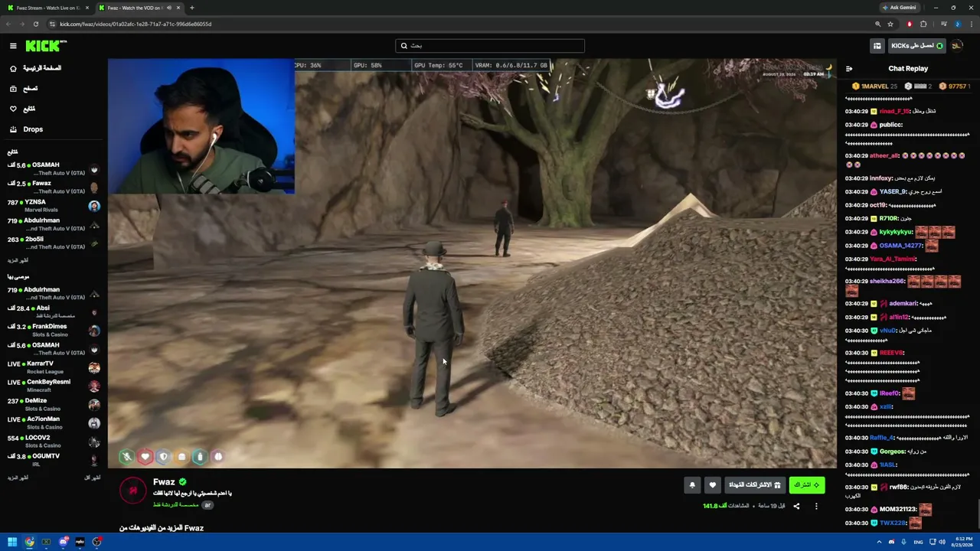Open the gift subscriptions button
Image resolution: width=980 pixels, height=551 pixels.
(754, 485)
